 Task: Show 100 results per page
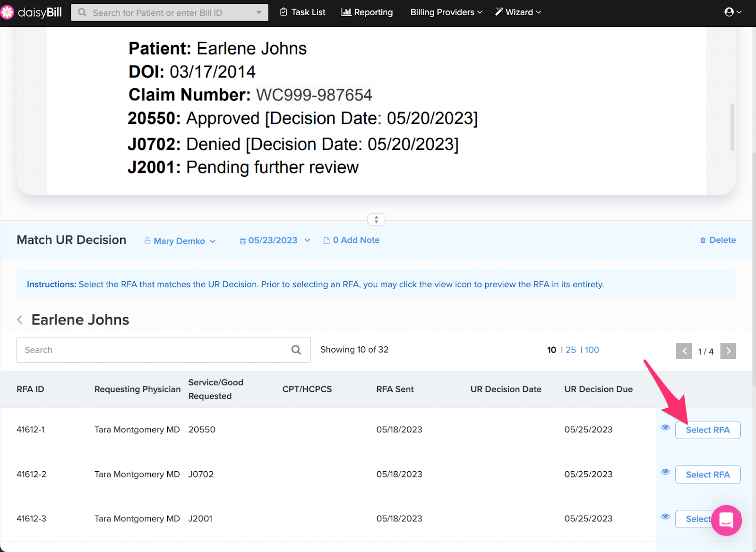pyautogui.click(x=592, y=350)
